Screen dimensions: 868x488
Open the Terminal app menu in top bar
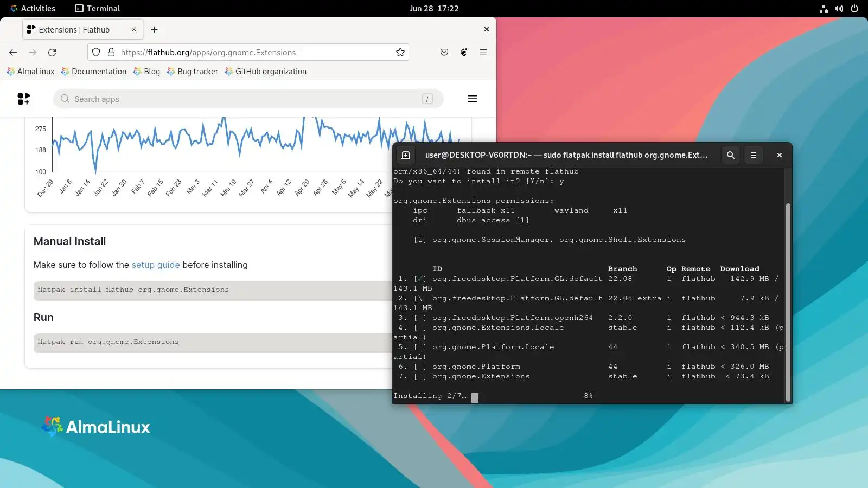(98, 9)
